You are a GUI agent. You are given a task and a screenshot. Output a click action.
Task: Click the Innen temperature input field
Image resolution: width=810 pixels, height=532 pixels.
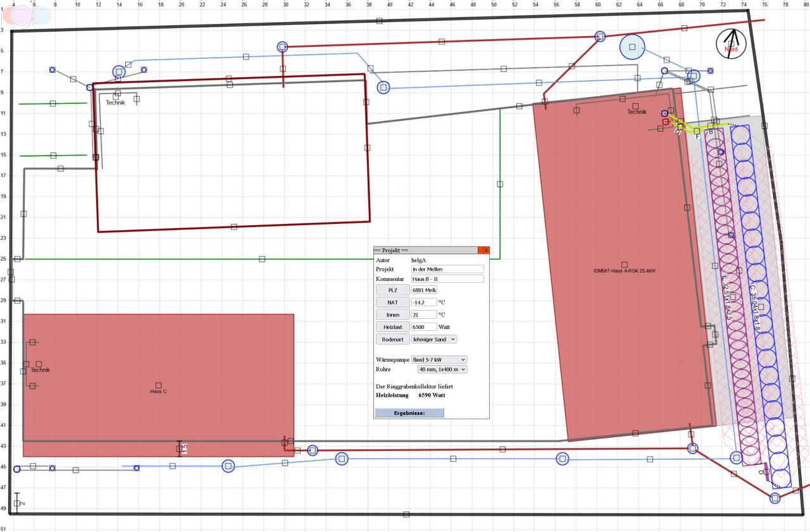423,314
